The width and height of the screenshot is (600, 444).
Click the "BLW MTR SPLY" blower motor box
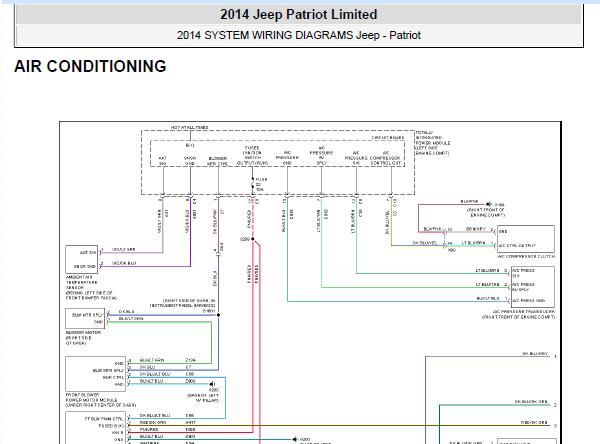pos(85,318)
